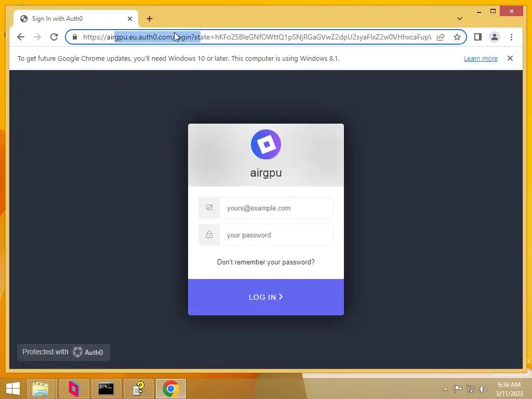Click the browser forward arrow
Viewport: 532px width, 399px height.
click(37, 37)
